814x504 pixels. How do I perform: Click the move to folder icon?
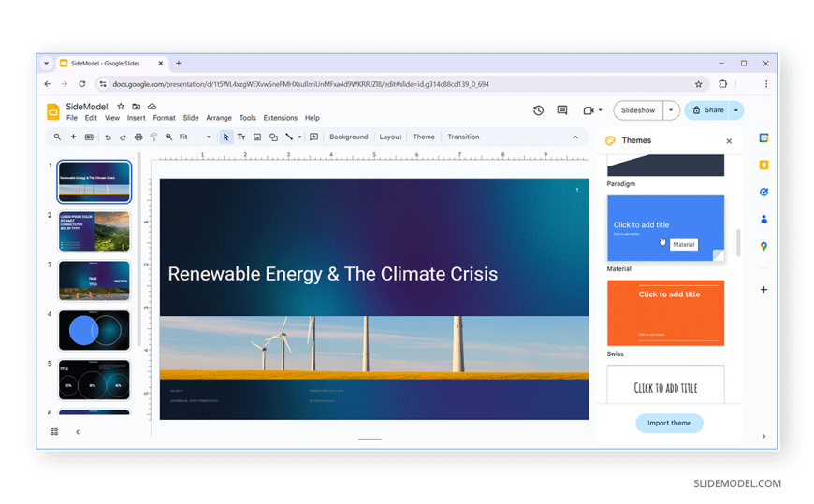136,107
